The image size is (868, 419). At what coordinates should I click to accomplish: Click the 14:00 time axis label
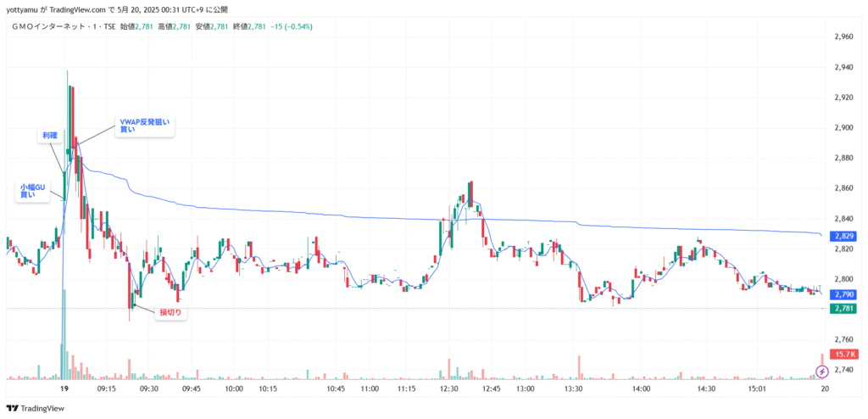click(x=641, y=389)
